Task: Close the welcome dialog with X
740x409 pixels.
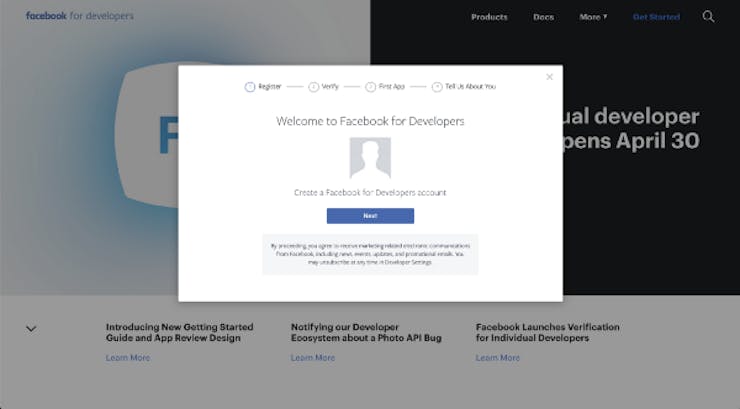Action: coord(549,77)
